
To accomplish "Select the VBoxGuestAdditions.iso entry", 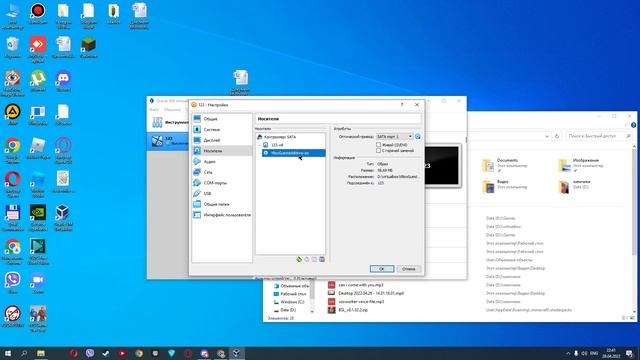I will [x=293, y=153].
